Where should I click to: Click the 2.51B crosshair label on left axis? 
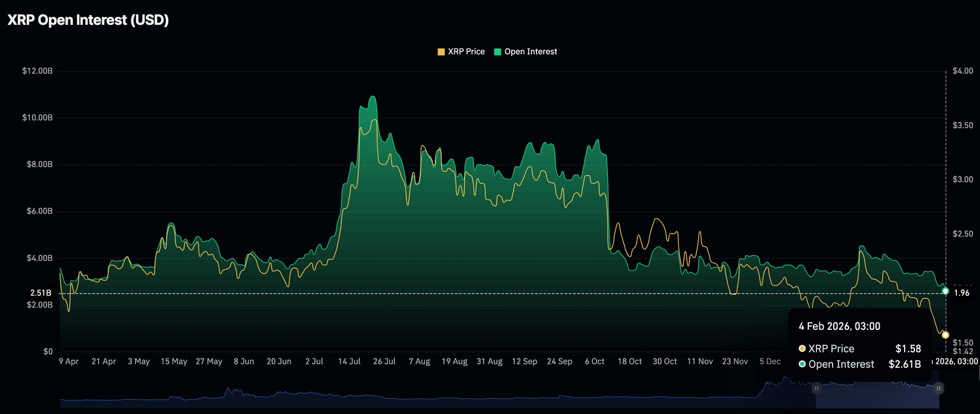click(x=41, y=293)
